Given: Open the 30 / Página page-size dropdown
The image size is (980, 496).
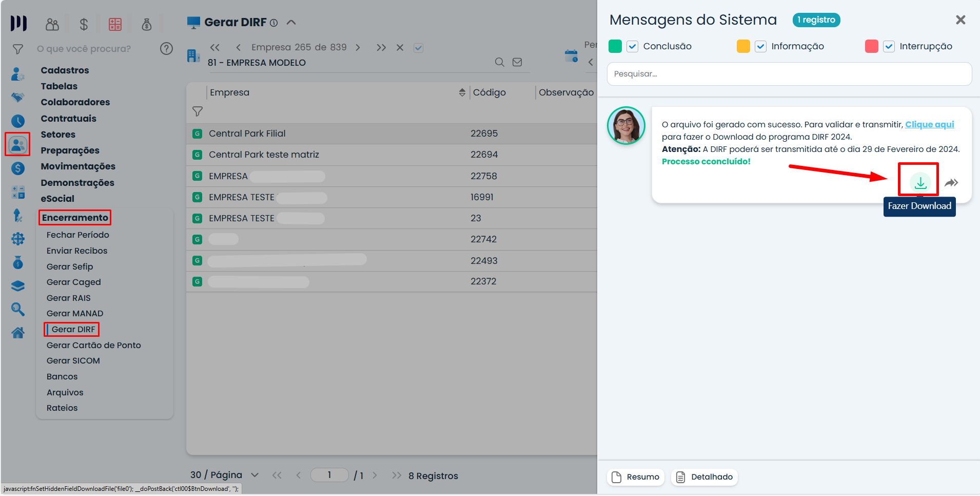Looking at the screenshot, I should pos(225,475).
